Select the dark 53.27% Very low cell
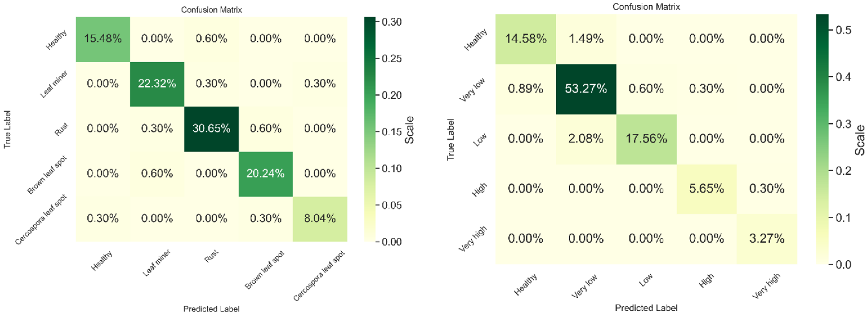The image size is (868, 315). coord(586,89)
